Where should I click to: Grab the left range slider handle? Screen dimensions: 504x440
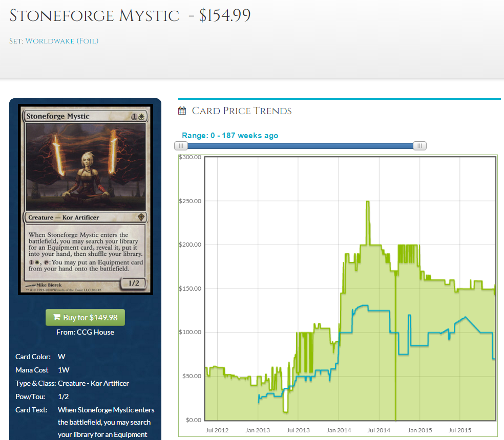click(x=181, y=146)
